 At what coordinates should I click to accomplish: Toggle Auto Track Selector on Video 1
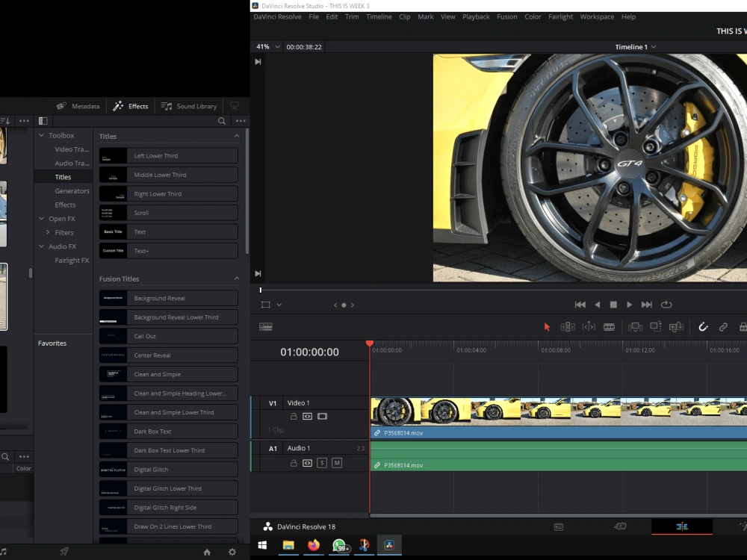(307, 416)
